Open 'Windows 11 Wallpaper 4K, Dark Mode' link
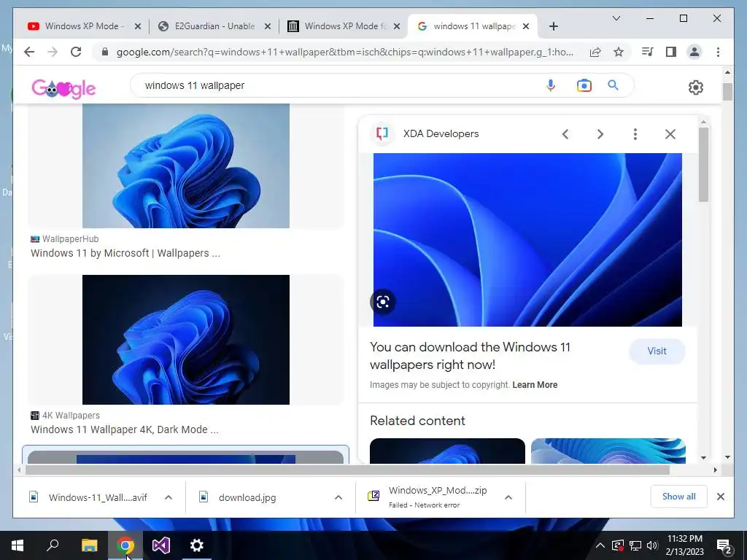This screenshot has width=747, height=560. (124, 429)
